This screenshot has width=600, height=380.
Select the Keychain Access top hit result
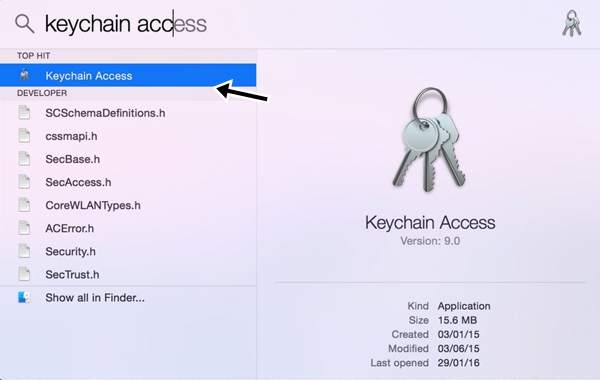[x=128, y=75]
